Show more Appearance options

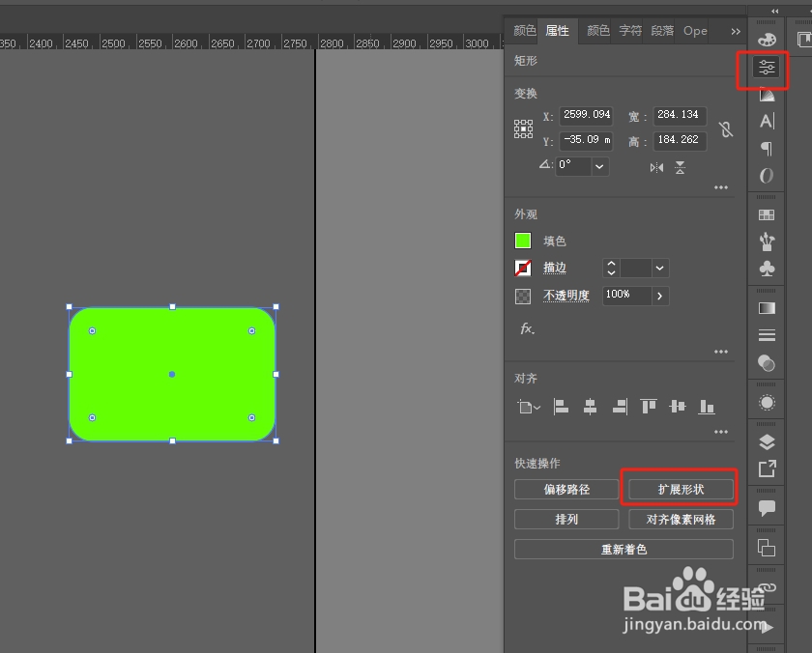721,352
